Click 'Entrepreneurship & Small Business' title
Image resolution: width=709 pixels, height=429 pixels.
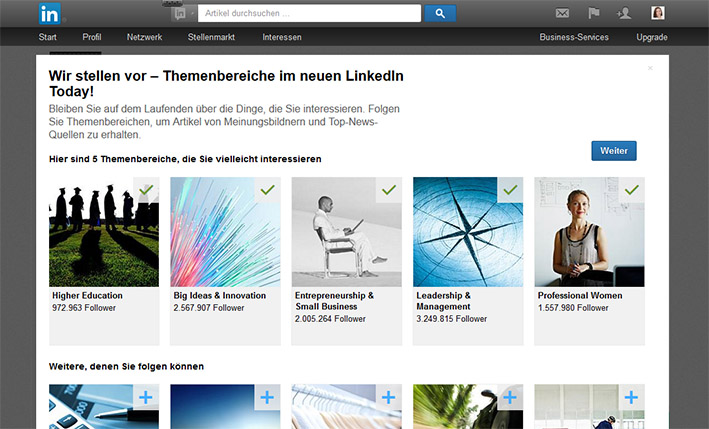(334, 301)
